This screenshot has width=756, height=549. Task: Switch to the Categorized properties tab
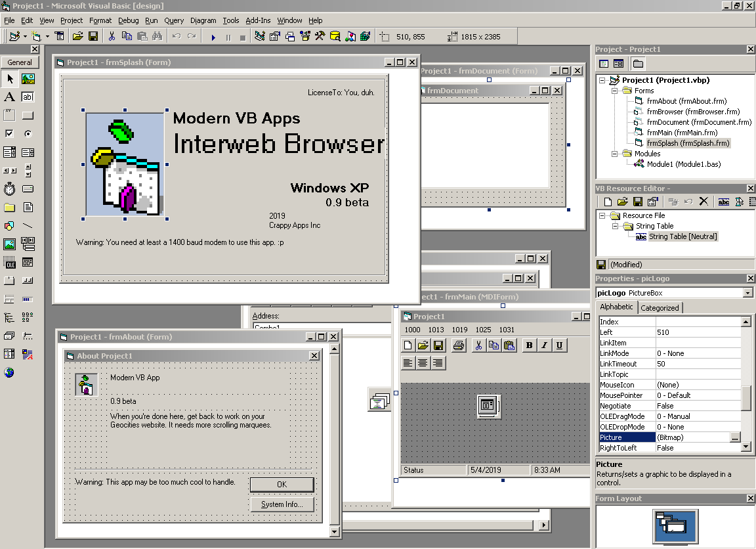pos(660,308)
